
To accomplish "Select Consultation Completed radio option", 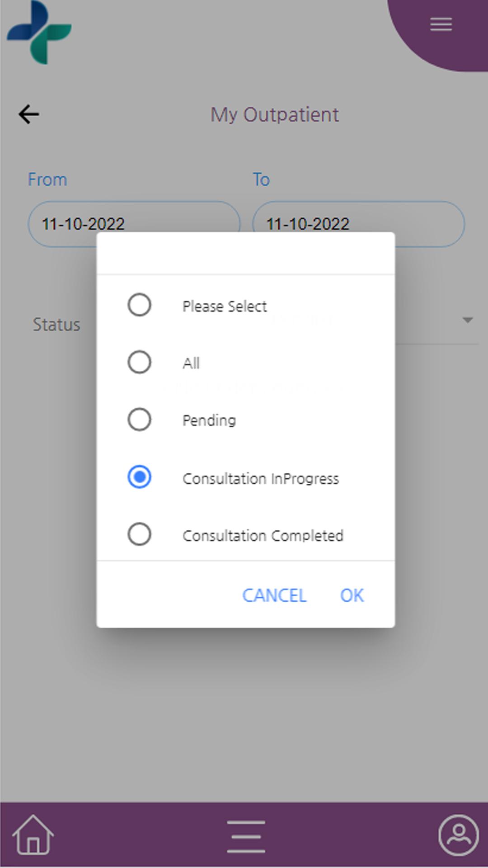I will 139,534.
